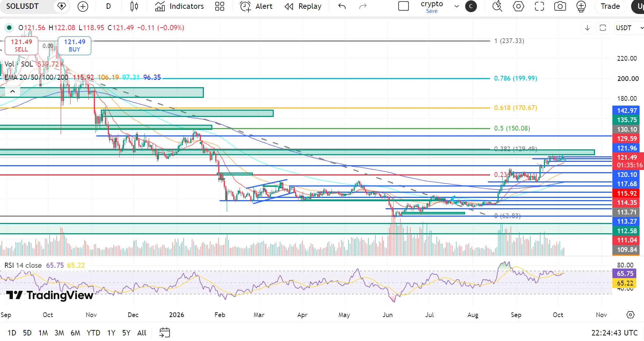
Task: Click the 0.618 (170.67) Fibonacci level label
Action: coord(515,108)
